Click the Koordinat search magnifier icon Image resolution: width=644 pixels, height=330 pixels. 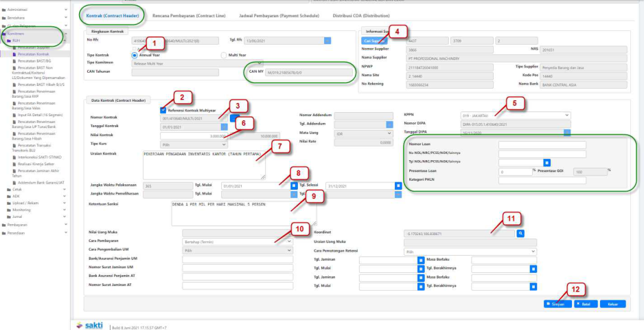click(520, 234)
